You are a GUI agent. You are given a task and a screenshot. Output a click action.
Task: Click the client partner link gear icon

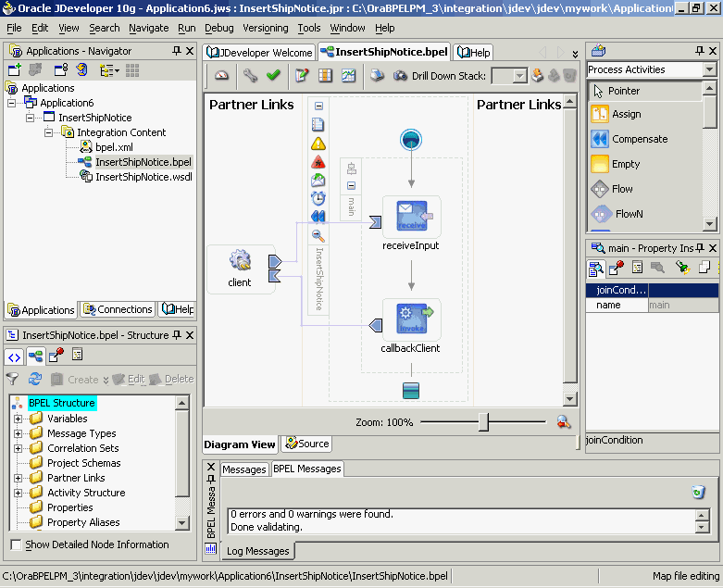coord(240,261)
